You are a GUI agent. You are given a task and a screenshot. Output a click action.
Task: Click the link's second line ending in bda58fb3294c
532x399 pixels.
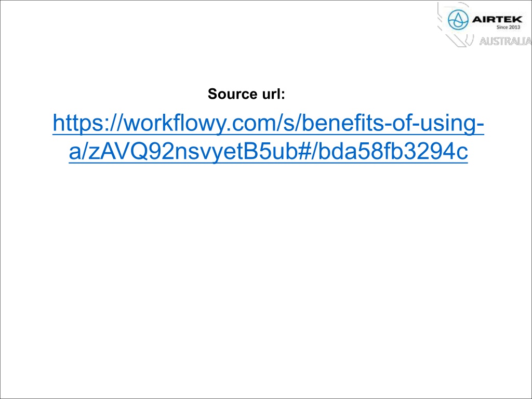(x=268, y=151)
